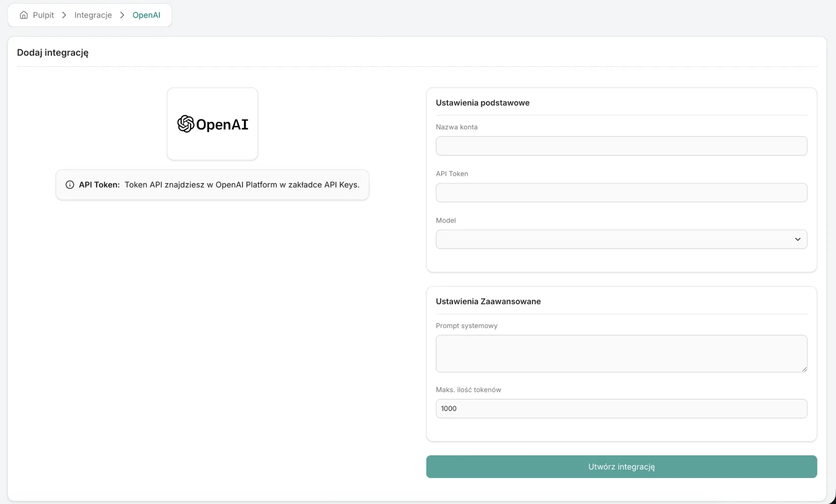Viewport: 836px width, 504px height.
Task: Click the Model field label
Action: point(446,220)
